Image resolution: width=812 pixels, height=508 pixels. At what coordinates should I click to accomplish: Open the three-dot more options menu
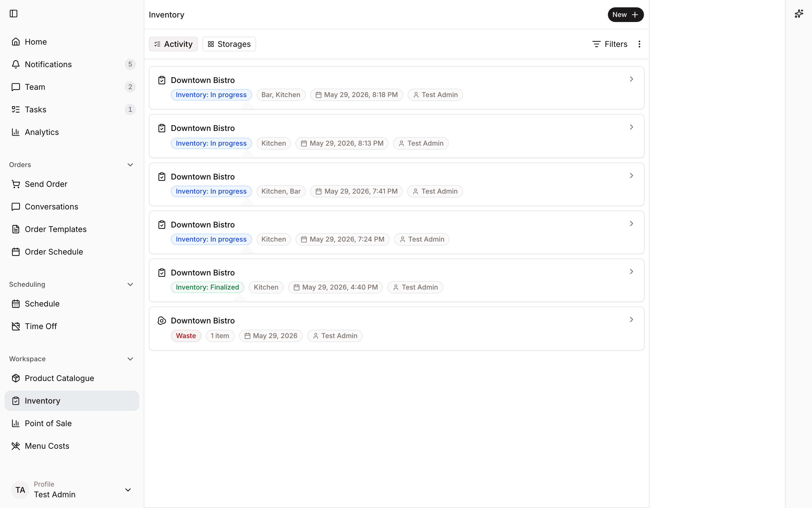pyautogui.click(x=639, y=44)
